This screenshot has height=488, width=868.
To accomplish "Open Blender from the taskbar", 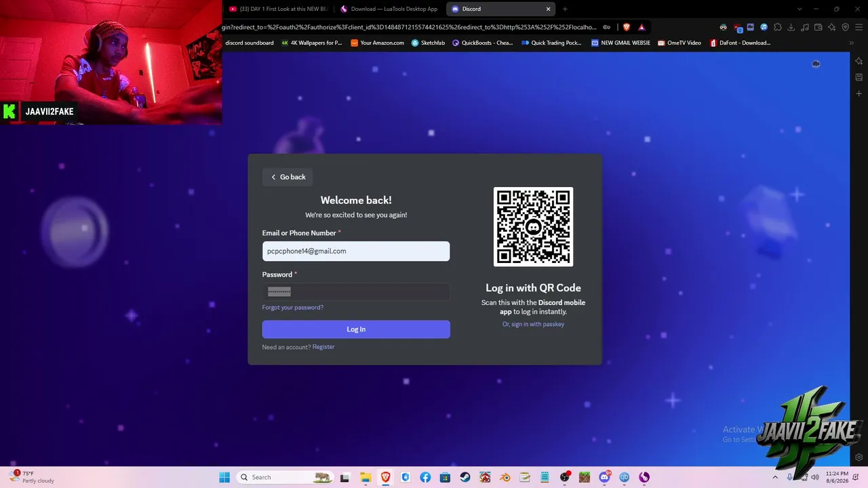I will click(505, 477).
